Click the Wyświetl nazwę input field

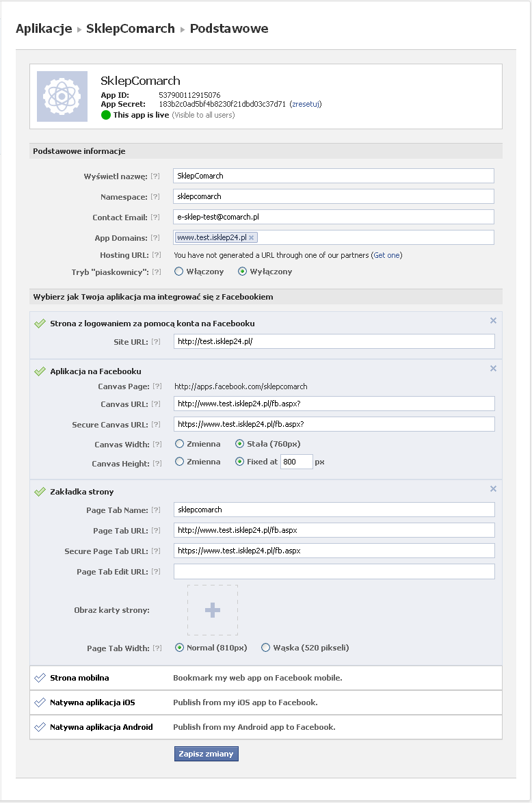[333, 176]
